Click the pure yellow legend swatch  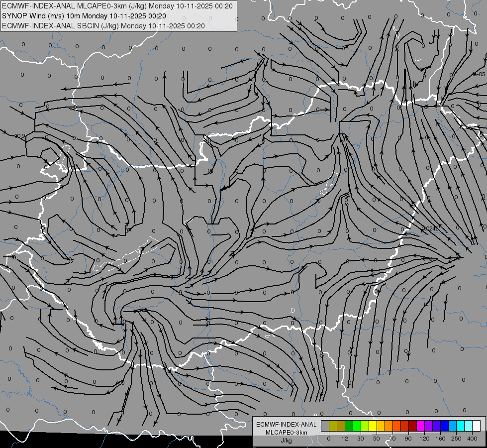tap(373, 426)
